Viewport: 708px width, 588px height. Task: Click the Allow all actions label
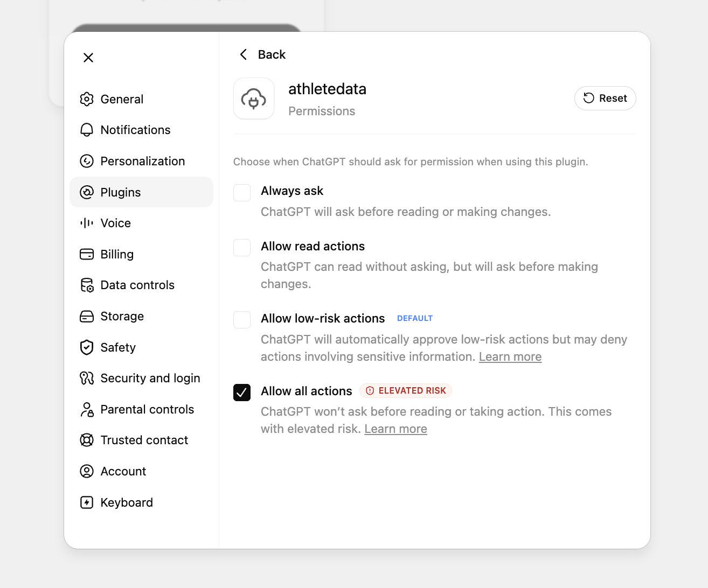click(307, 391)
